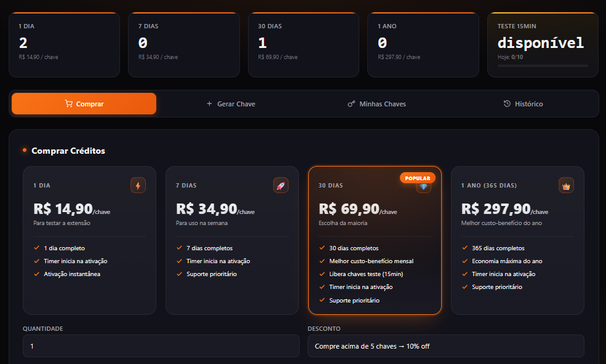Click the Teste 15min daily progress bar
This screenshot has height=364, width=606.
543,66
